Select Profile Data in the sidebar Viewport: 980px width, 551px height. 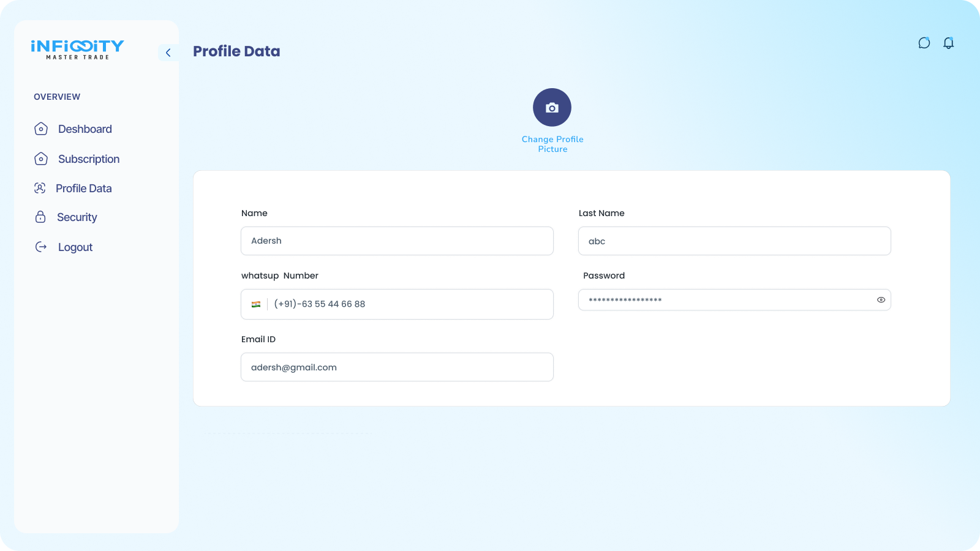(84, 189)
